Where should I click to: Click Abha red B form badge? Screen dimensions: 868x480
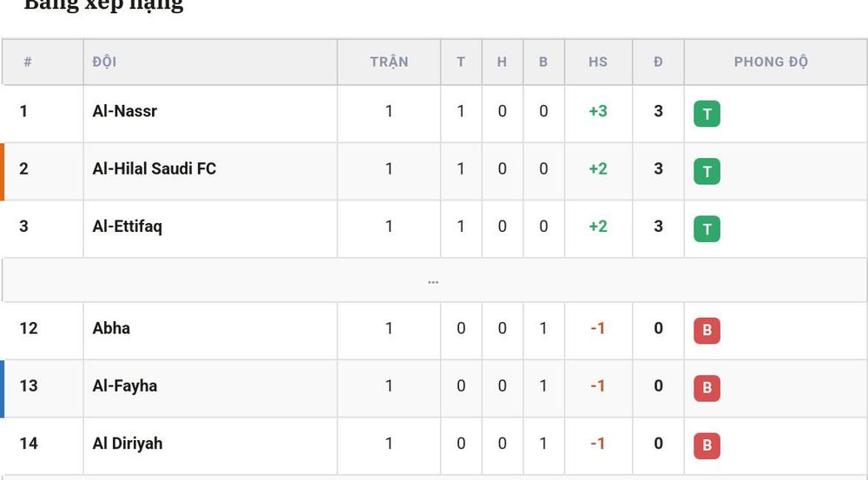click(x=707, y=331)
